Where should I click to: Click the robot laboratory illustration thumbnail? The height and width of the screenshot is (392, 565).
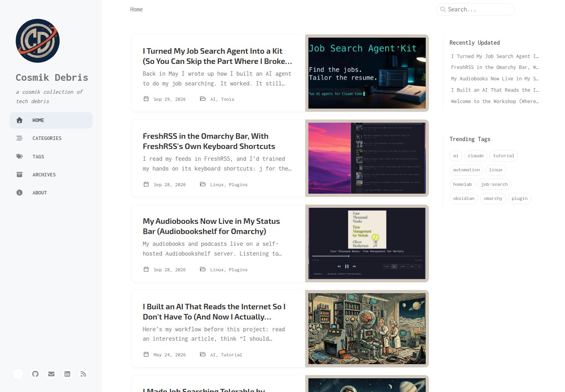click(x=367, y=328)
